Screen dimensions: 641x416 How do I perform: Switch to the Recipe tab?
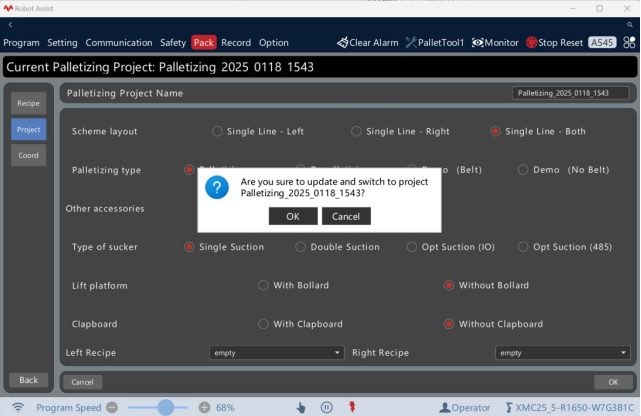coord(28,103)
